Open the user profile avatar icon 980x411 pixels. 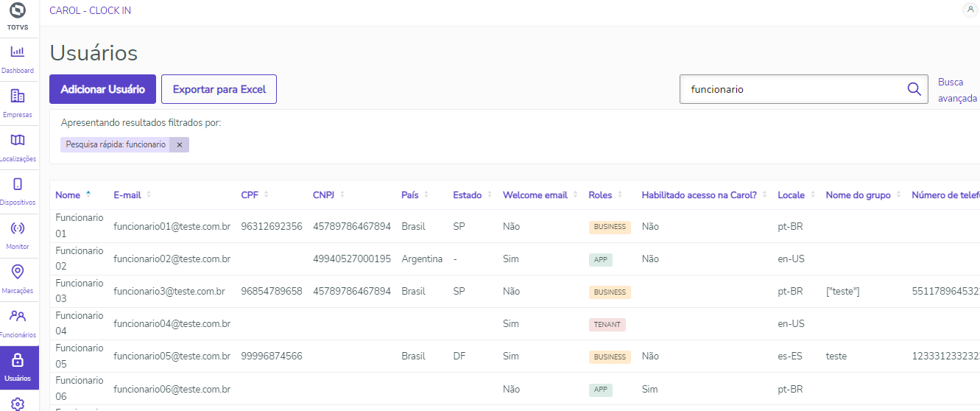[x=969, y=10]
